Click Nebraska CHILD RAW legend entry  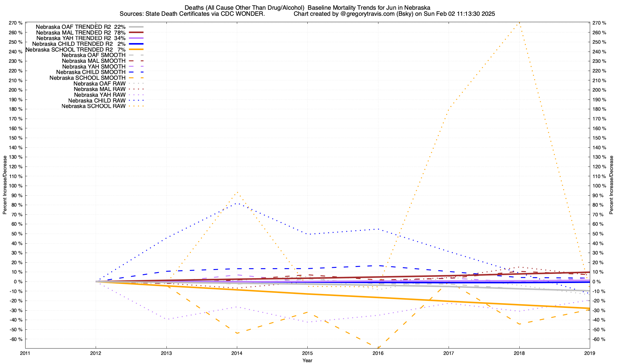(97, 101)
